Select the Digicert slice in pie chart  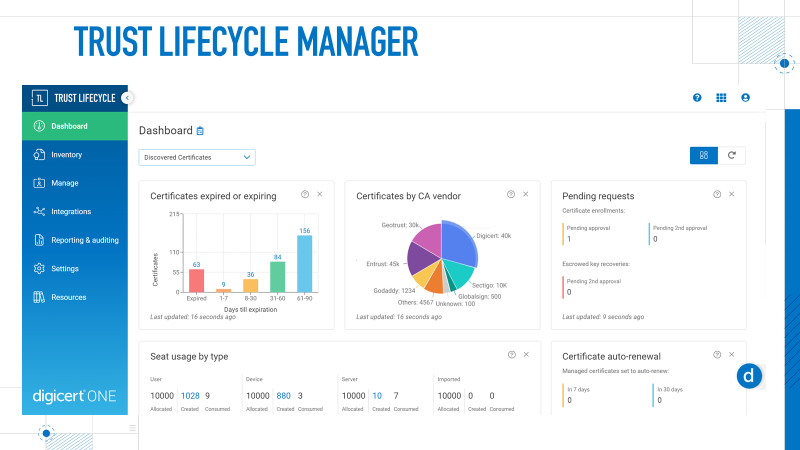(458, 242)
